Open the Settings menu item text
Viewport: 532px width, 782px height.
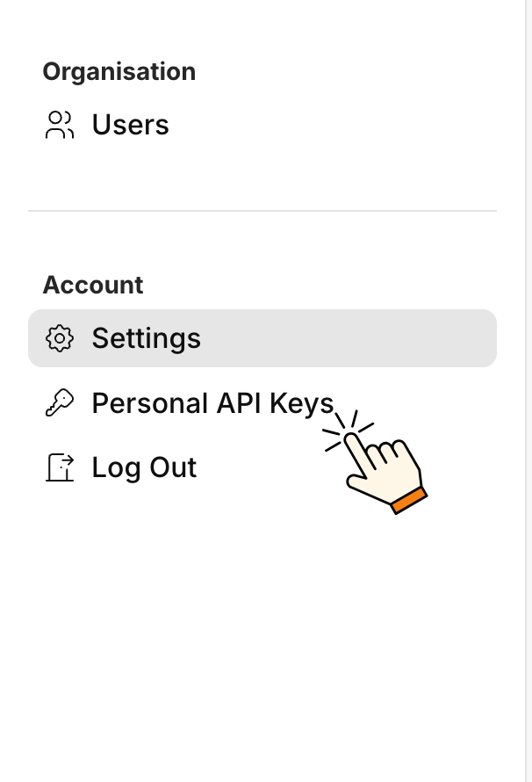(x=147, y=338)
